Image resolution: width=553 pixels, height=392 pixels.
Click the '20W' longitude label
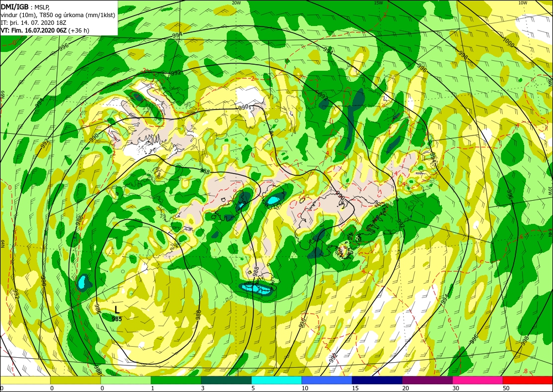pos(236,3)
